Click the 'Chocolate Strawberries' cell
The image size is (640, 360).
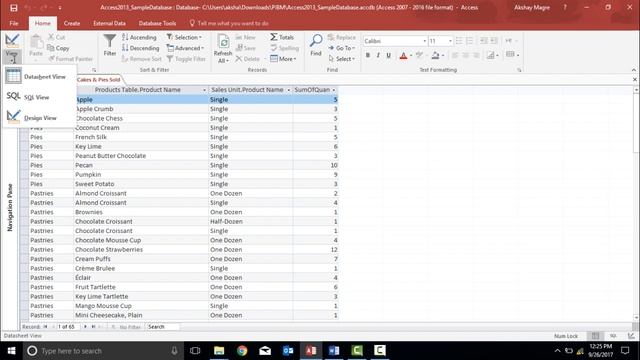click(x=141, y=249)
